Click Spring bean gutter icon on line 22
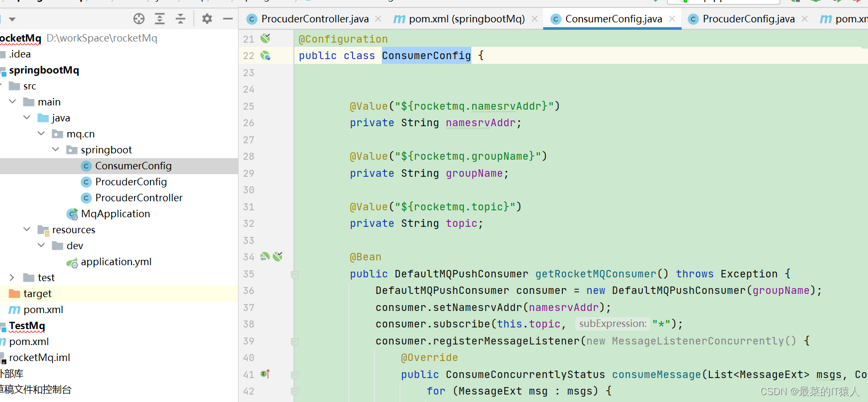The width and height of the screenshot is (868, 402). 265,55
